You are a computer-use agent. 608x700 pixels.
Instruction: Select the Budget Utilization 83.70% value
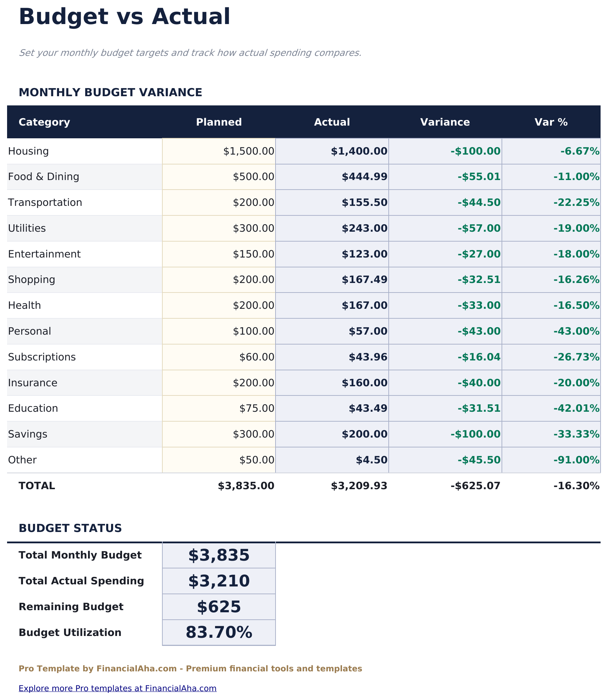(218, 632)
